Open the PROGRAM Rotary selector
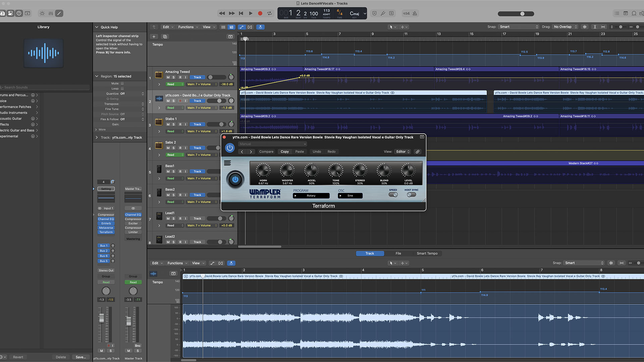This screenshot has width=644, height=362. coord(311,196)
